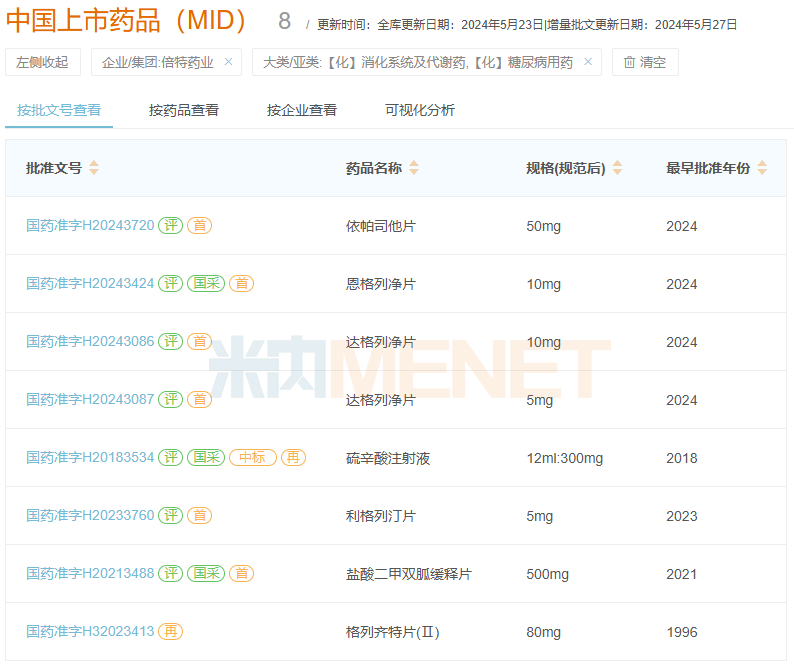Open approval 国药准字H20243720
The image size is (794, 666).
coord(90,225)
